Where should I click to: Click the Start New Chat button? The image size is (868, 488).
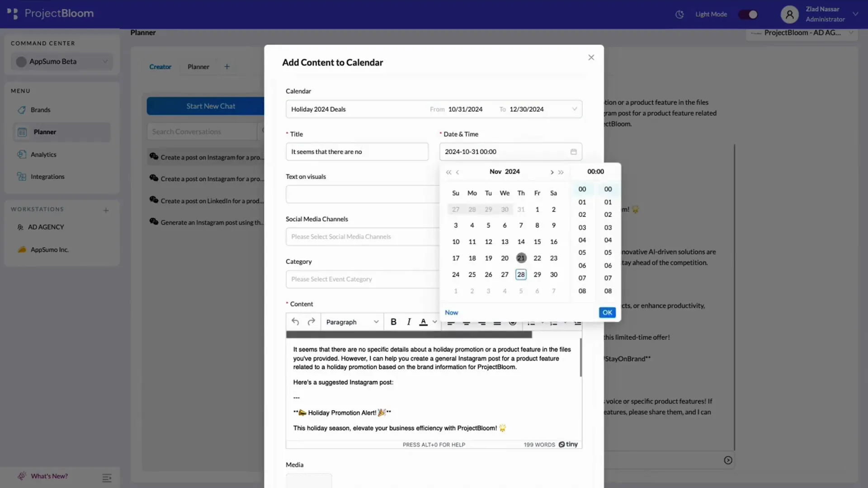[x=206, y=106]
